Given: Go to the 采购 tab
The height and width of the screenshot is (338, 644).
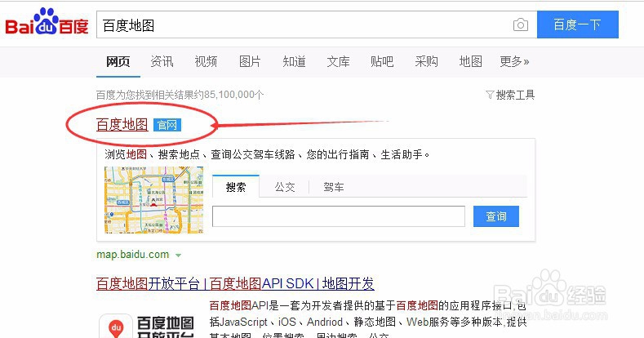Looking at the screenshot, I should 426,61.
